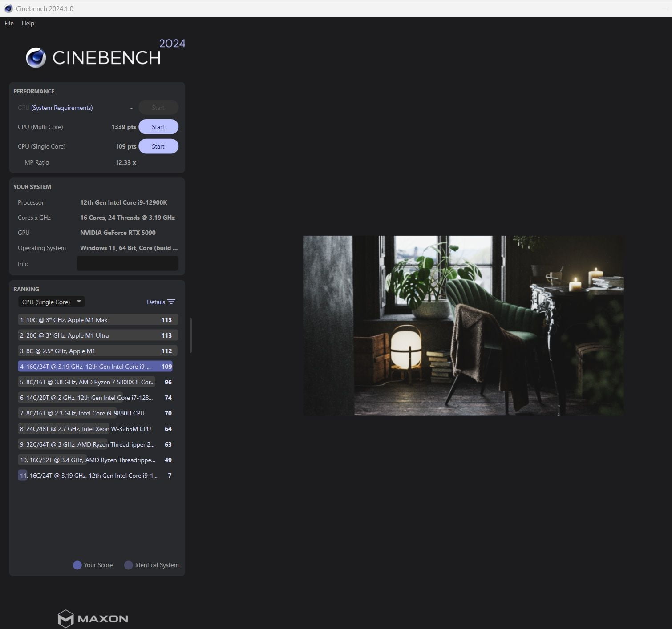The height and width of the screenshot is (629, 672).
Task: Click the Cinebench logo sphere icon
Action: click(36, 58)
